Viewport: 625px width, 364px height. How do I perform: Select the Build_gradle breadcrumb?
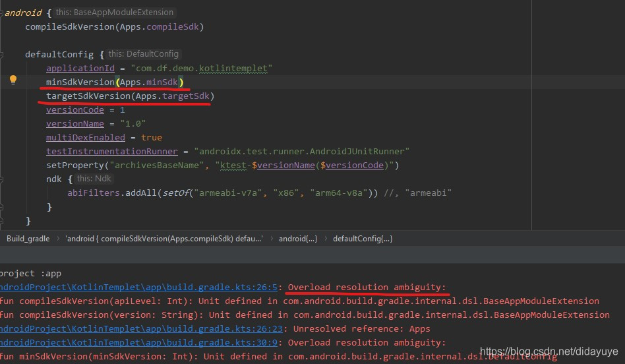(28, 239)
